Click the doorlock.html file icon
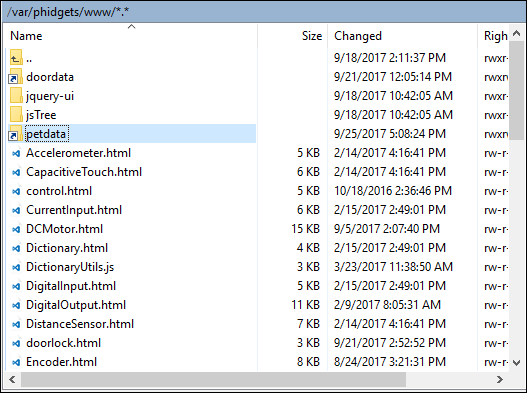 point(16,343)
